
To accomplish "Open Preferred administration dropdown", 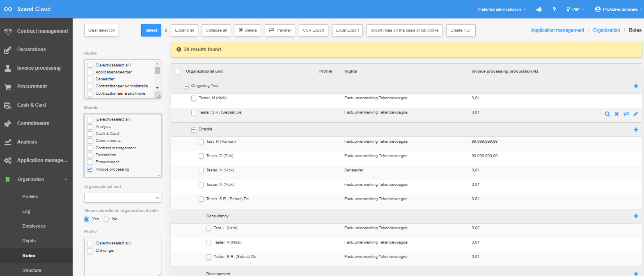I will tap(502, 9).
